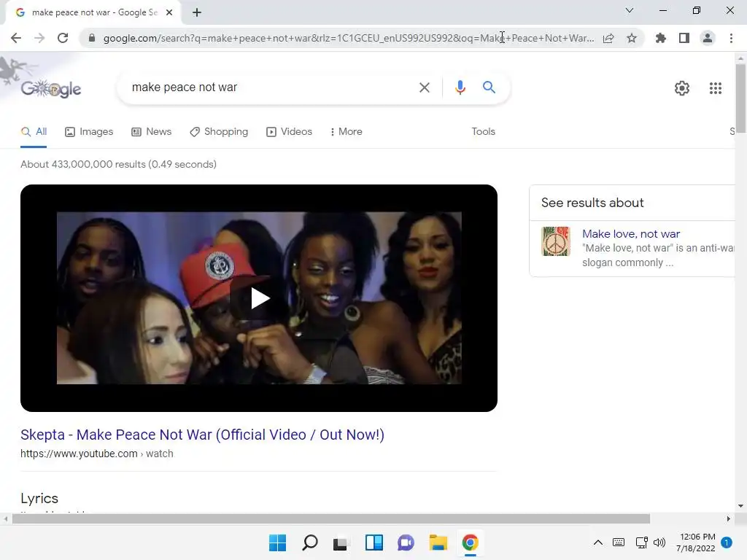Open the Widgets panel
Viewport: 747px width, 560px height.
374,542
